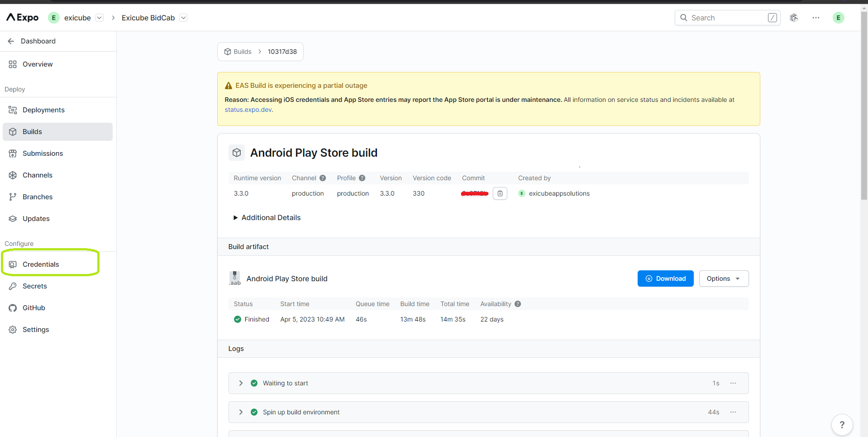Image resolution: width=868 pixels, height=437 pixels.
Task: Expand the Additional Details section
Action: pyautogui.click(x=267, y=218)
